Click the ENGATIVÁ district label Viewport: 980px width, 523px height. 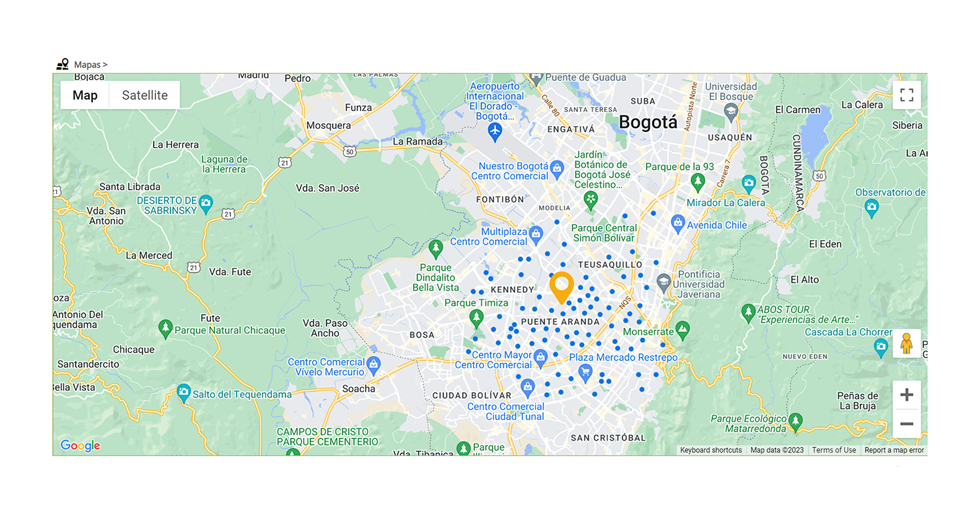571,129
